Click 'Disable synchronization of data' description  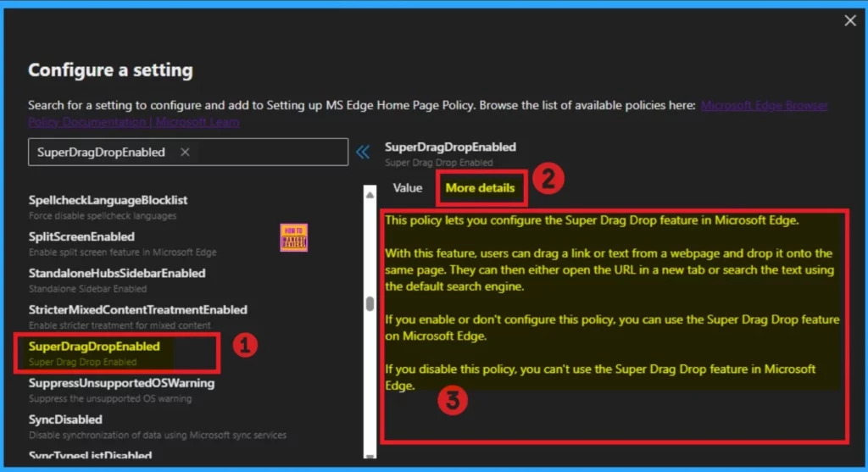(157, 435)
